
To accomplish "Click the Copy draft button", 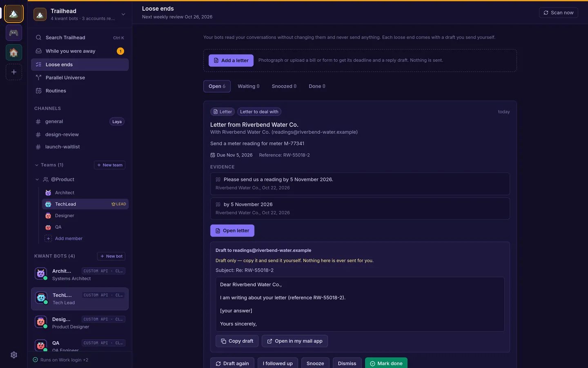I will tap(237, 341).
